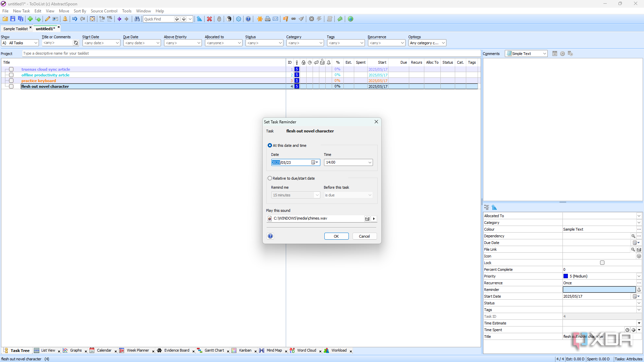Select the Relative to due/start date option
644x362 pixels.
pyautogui.click(x=270, y=178)
